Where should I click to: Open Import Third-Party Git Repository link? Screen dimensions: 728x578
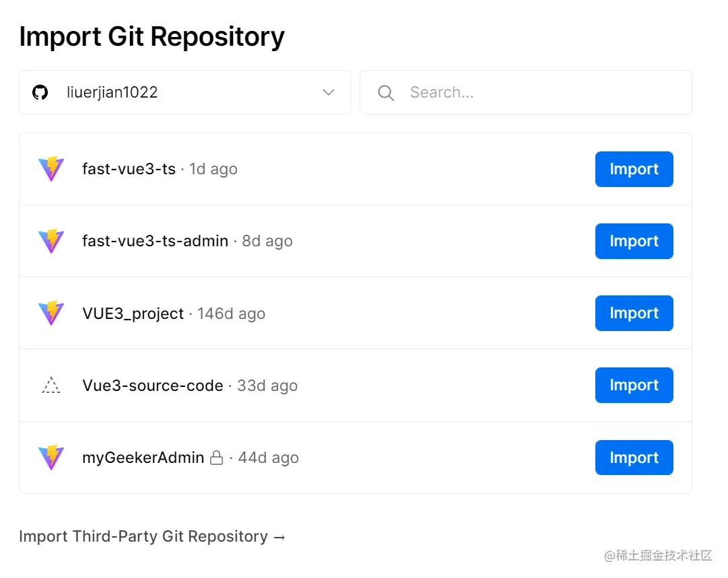[x=153, y=536]
